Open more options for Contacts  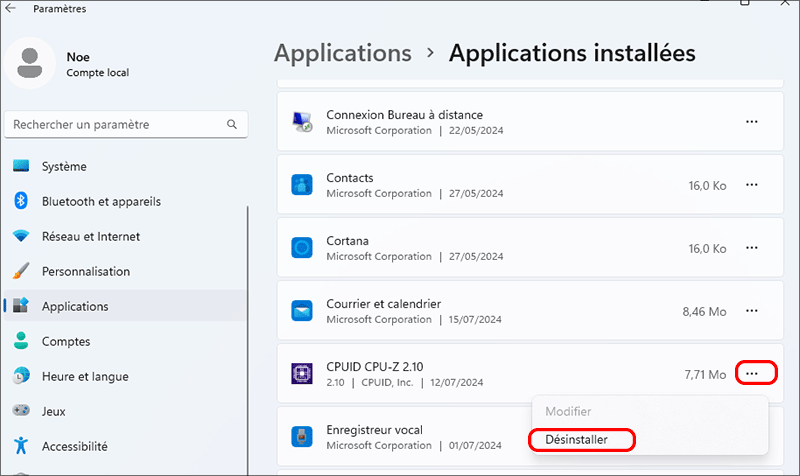tap(752, 185)
